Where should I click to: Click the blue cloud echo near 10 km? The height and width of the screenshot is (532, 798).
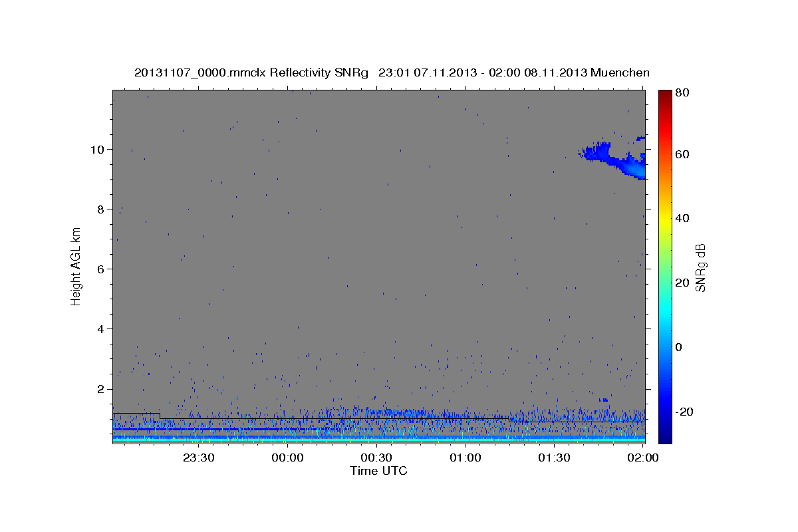(x=613, y=160)
